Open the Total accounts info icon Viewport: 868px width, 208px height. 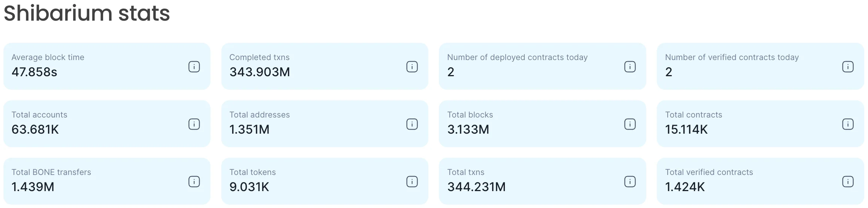[x=194, y=124]
